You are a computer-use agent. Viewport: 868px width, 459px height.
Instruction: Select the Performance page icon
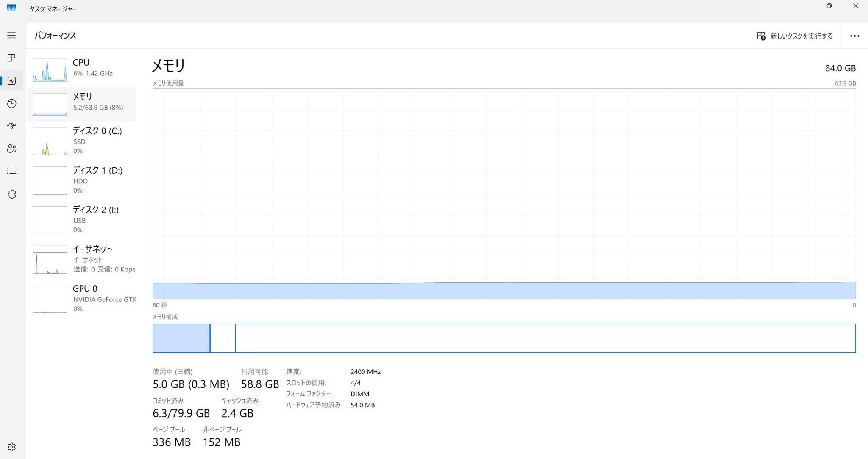click(11, 81)
